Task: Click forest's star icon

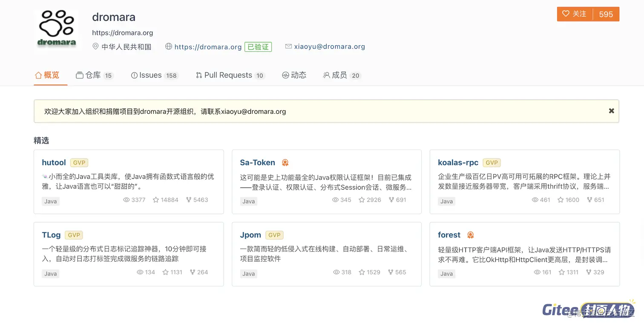Action: pos(561,272)
